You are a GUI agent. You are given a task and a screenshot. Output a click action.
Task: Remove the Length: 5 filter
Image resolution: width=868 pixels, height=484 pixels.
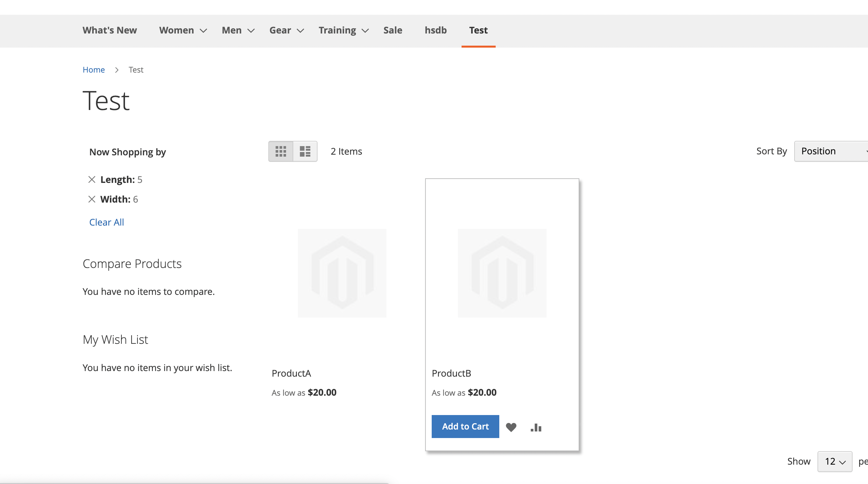[92, 179]
